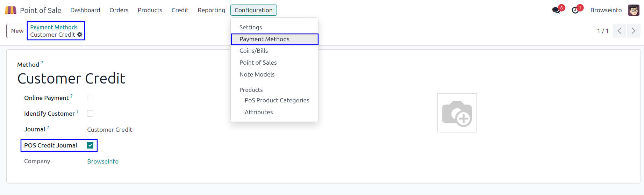This screenshot has width=644, height=195.
Task: Open the activities clock icon
Action: coord(575,10)
